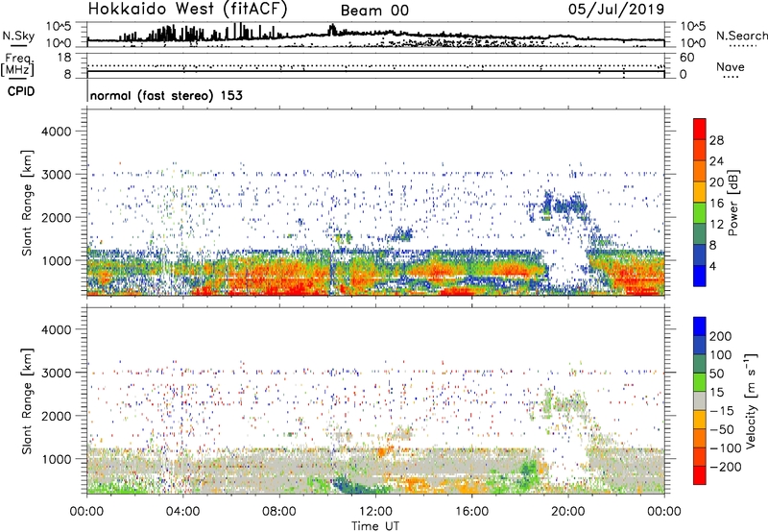Click the "08:00" time axis label

tap(279, 512)
